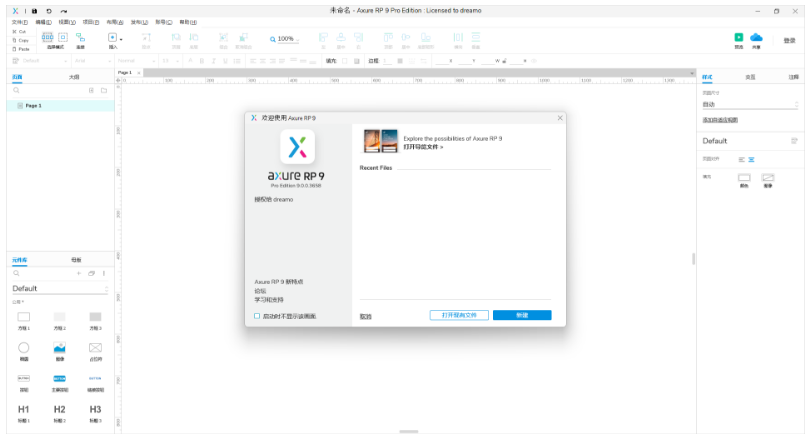
Task: Open the 发布(U) menu
Action: [139, 22]
